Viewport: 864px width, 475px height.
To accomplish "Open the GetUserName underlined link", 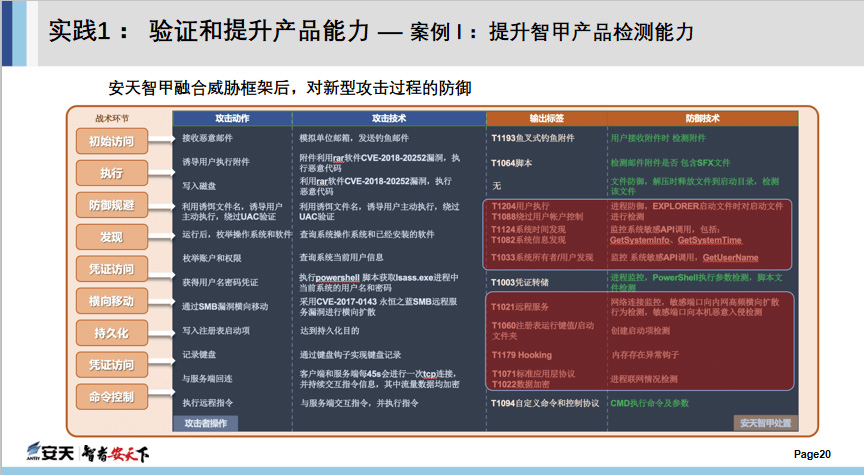I will pyautogui.click(x=730, y=257).
